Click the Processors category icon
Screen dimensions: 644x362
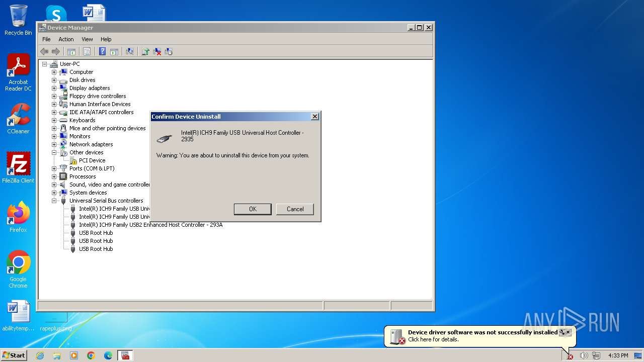[63, 176]
